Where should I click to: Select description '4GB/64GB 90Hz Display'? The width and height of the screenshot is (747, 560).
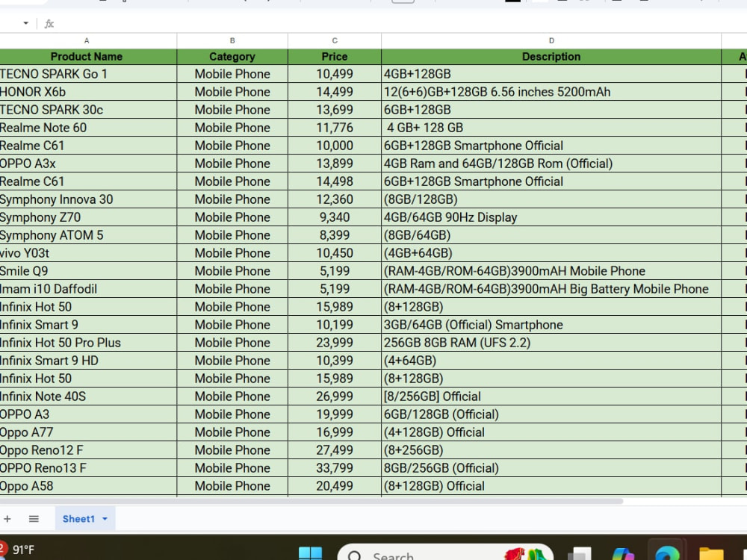(551, 217)
